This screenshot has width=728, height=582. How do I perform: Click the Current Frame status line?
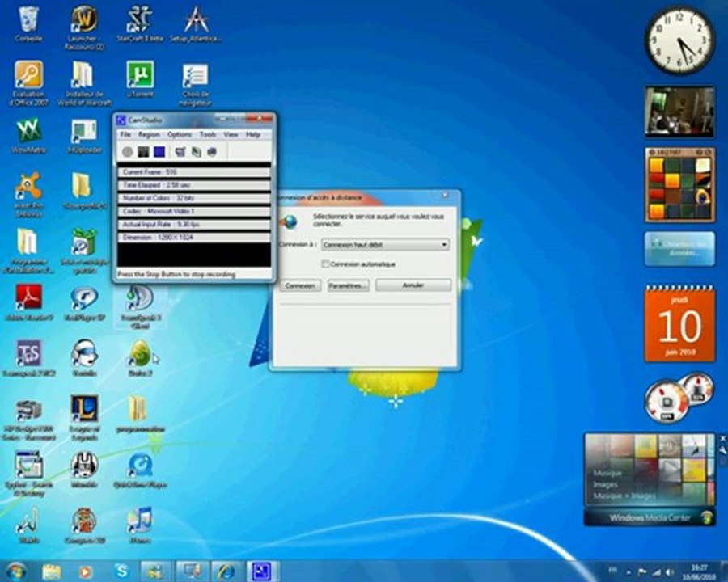coord(194,172)
